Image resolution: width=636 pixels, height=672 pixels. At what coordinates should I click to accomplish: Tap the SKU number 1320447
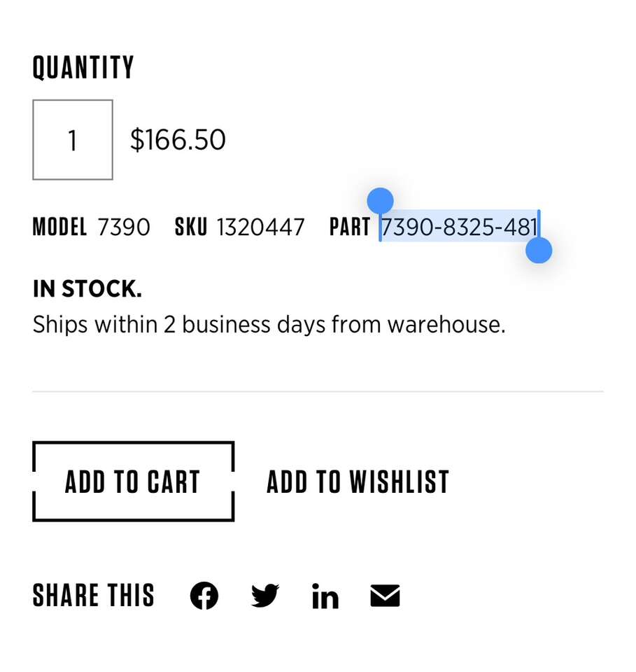260,227
